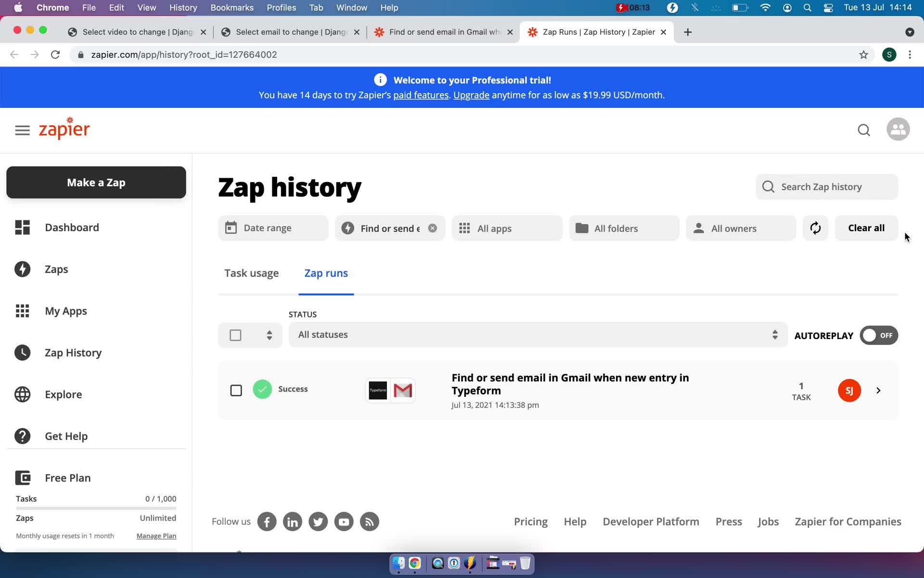Viewport: 924px width, 578px height.
Task: Click the search icon in header
Action: 864,129
